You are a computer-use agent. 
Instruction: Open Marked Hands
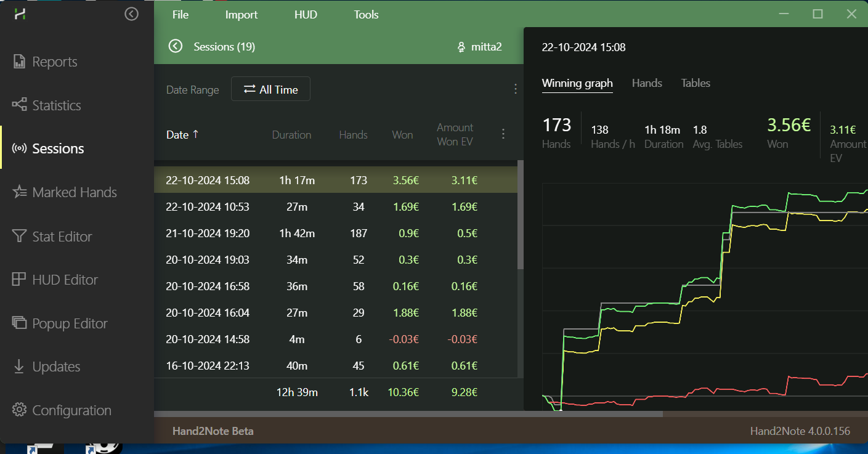pos(65,192)
